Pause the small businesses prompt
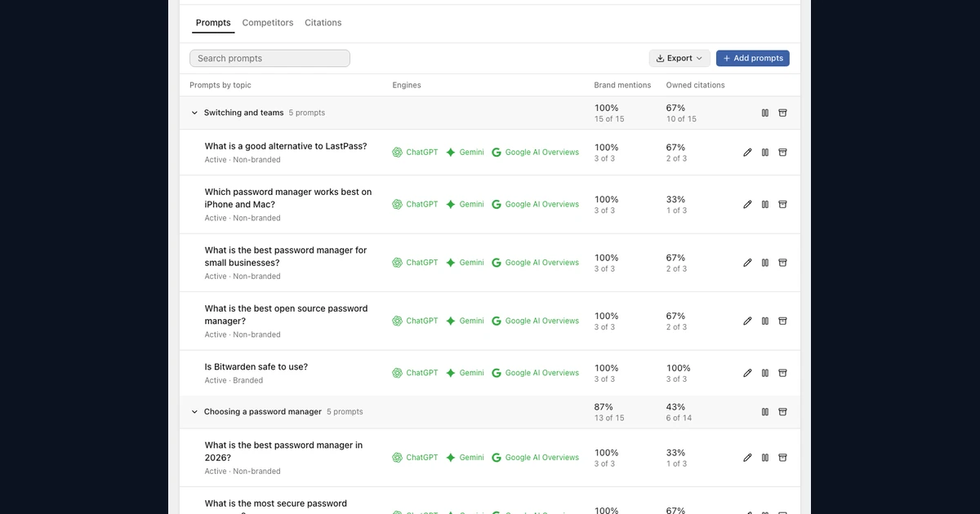This screenshot has height=514, width=980. click(765, 263)
